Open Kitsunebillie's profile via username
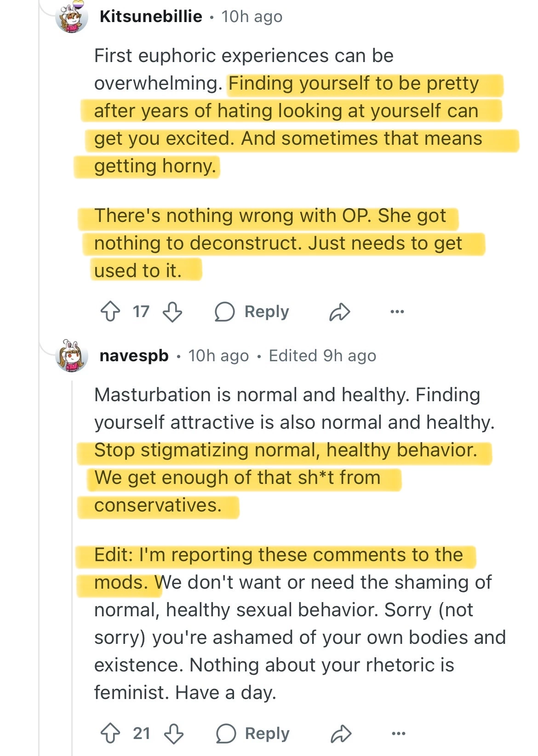The image size is (538, 756). tap(151, 17)
